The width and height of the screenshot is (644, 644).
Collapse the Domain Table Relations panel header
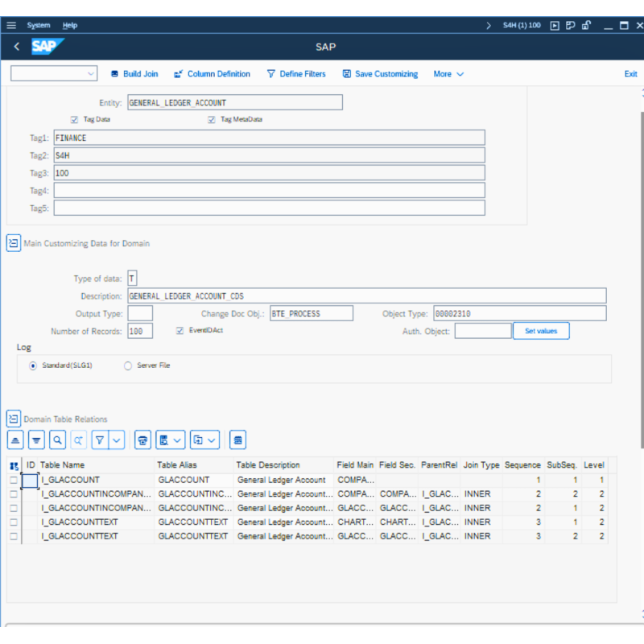point(13,419)
